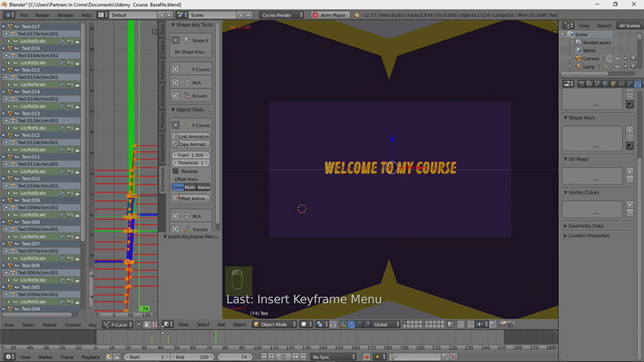
Task: Open the Global orientation dropdown
Action: pyautogui.click(x=386, y=324)
